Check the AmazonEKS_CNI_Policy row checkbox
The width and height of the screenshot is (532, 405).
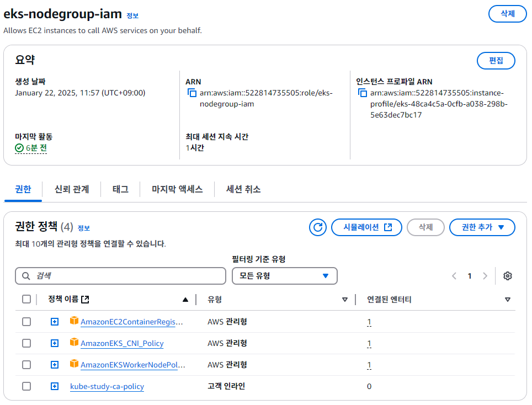click(x=26, y=343)
